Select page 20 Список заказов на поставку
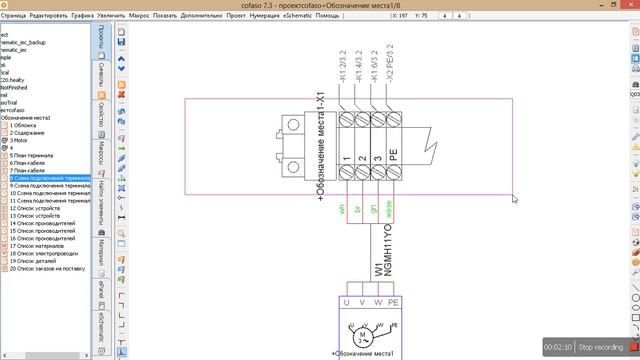The image size is (640, 360). click(47, 269)
